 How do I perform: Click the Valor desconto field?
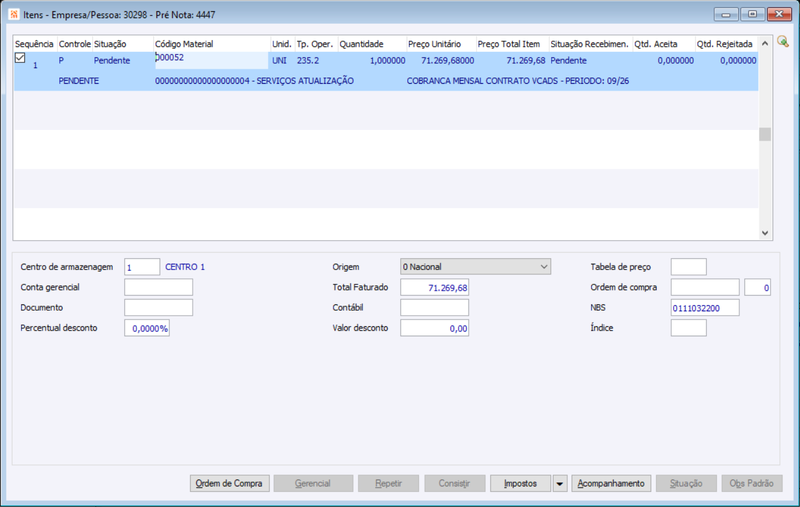click(434, 328)
